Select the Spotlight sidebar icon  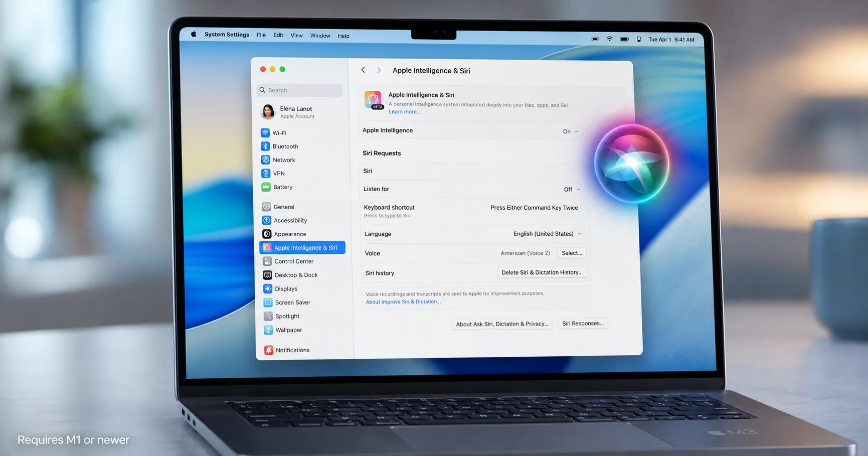coord(268,316)
